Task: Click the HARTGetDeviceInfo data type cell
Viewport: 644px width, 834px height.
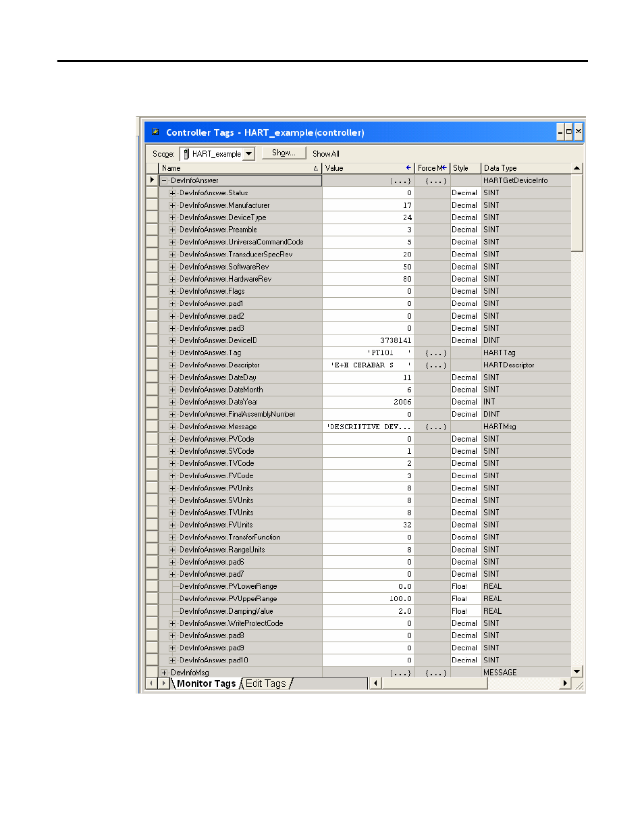Action: tap(525, 181)
